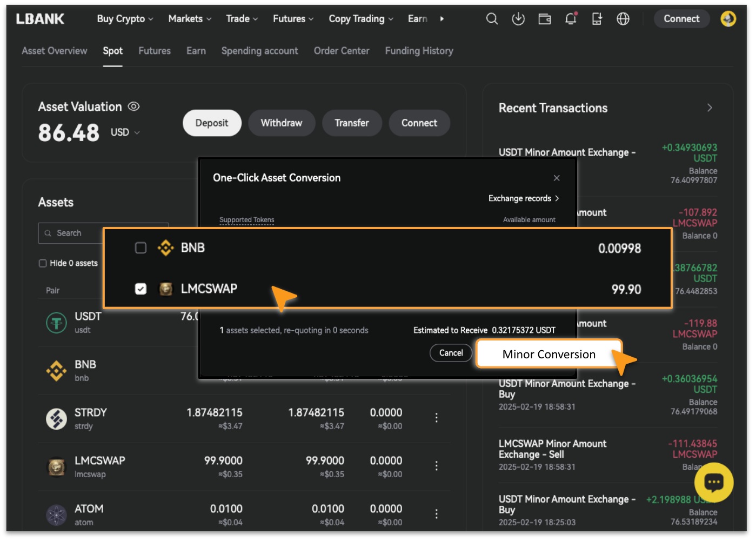The width and height of the screenshot is (756, 541).
Task: Uncheck the LMCSWAP checkbox
Action: (x=141, y=289)
